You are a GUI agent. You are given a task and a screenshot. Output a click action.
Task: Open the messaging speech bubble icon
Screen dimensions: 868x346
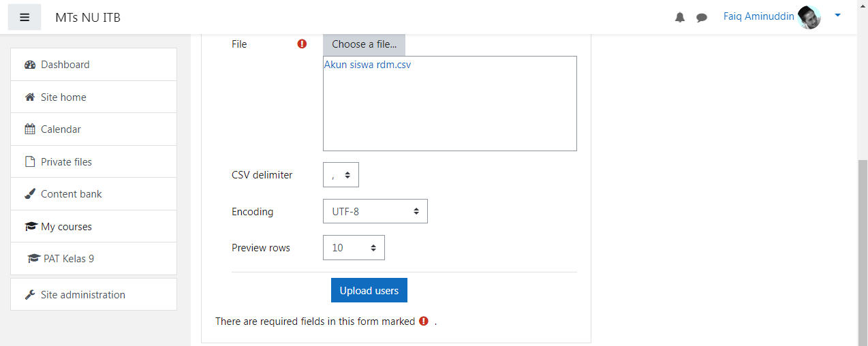(x=702, y=18)
